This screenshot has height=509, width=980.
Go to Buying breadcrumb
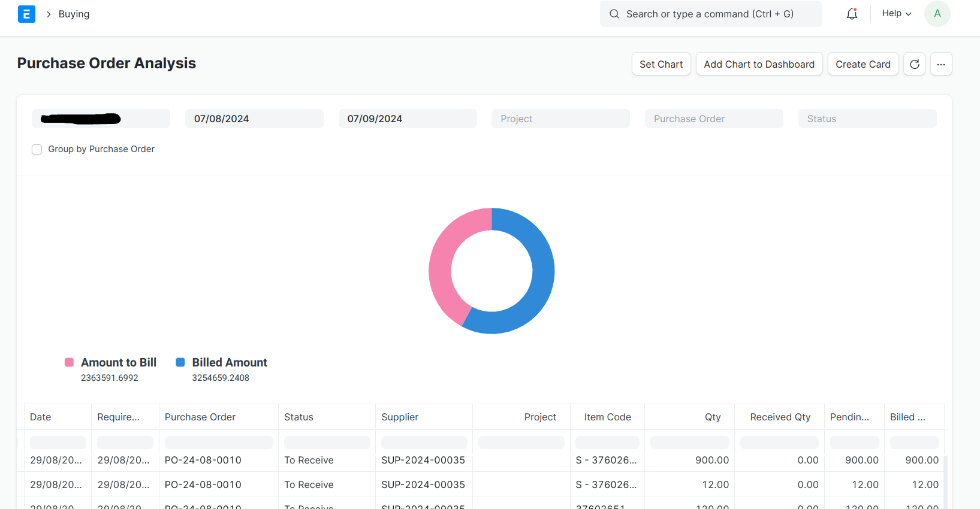[74, 14]
